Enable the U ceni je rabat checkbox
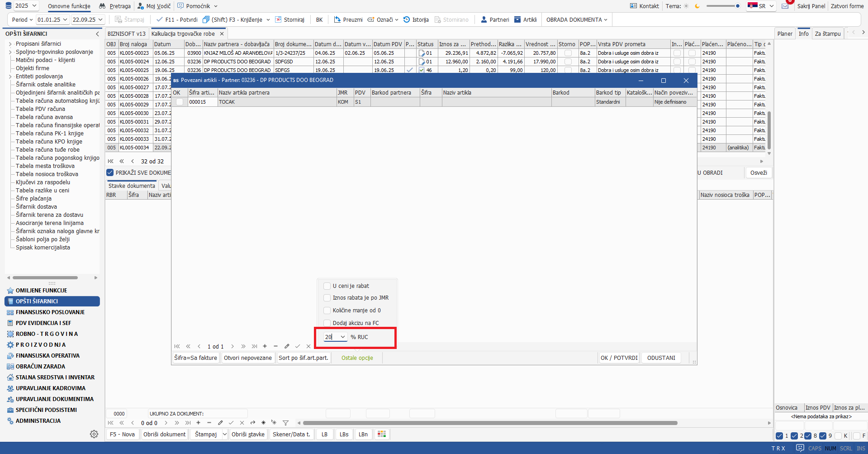The image size is (868, 454). (x=327, y=286)
